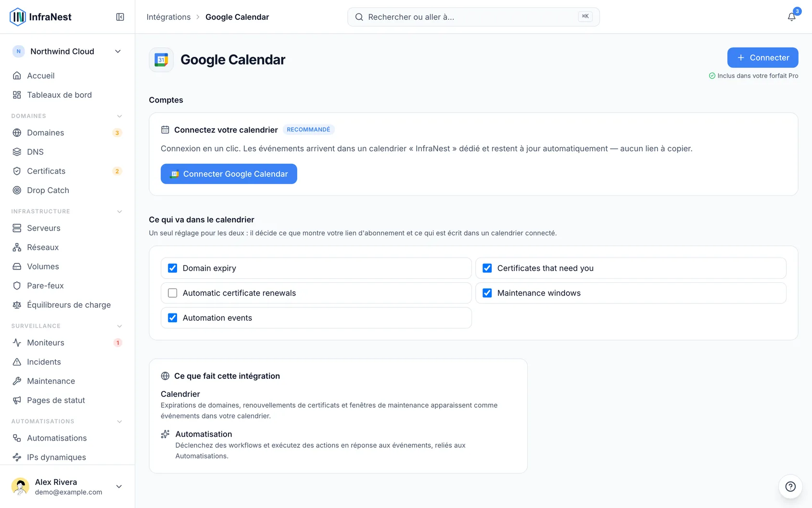Click the Pages de statut megaphone icon
This screenshot has height=508, width=812.
tap(17, 400)
